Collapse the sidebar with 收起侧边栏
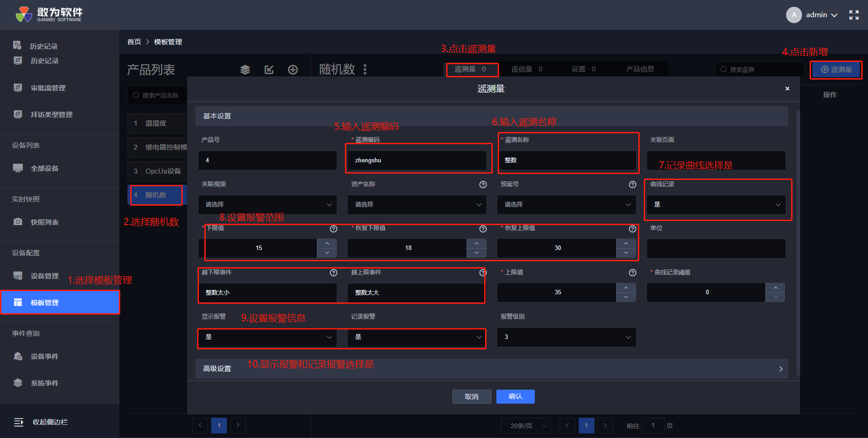This screenshot has height=438, width=868. click(50, 422)
